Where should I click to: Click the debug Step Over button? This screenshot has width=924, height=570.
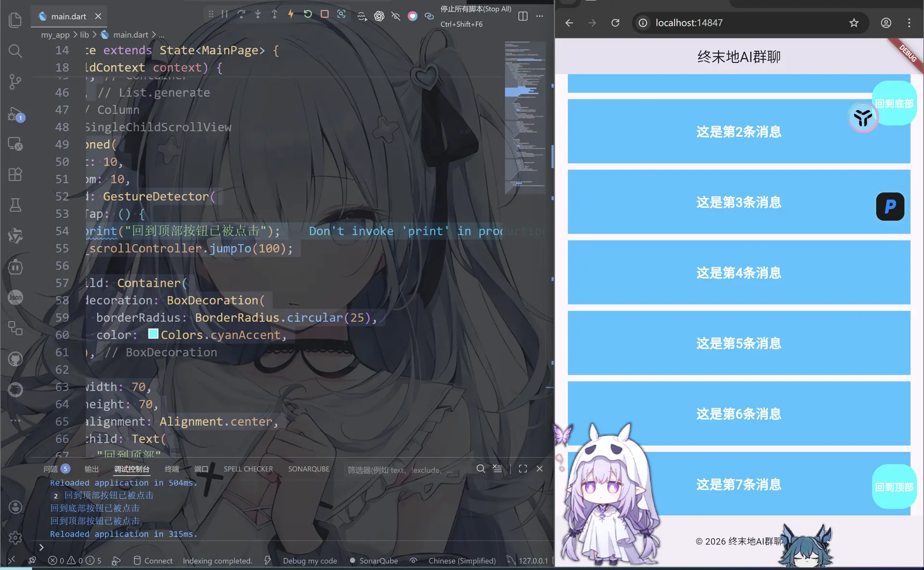pyautogui.click(x=241, y=14)
